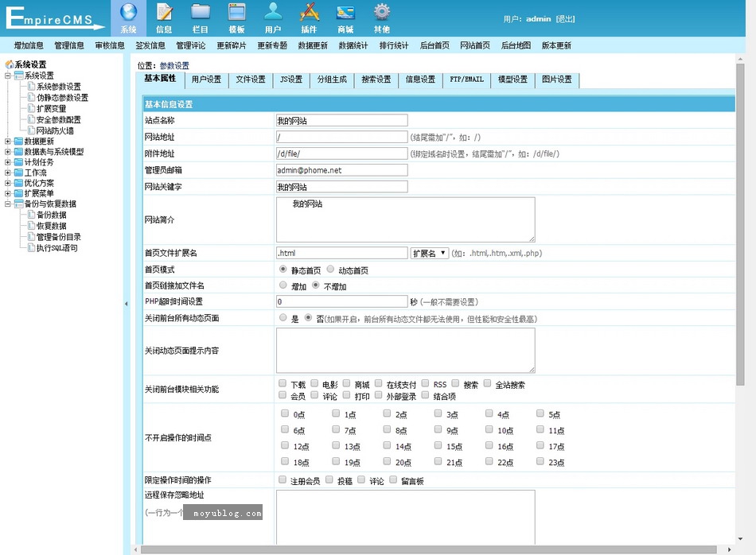This screenshot has width=756, height=555.
Task: Open the 商城 card icon
Action: tap(345, 13)
